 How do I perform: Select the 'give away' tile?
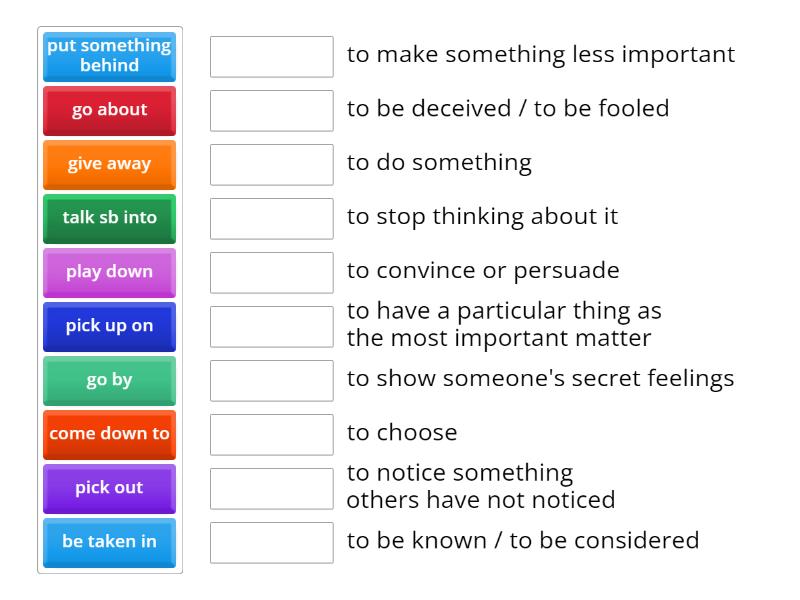(x=108, y=164)
